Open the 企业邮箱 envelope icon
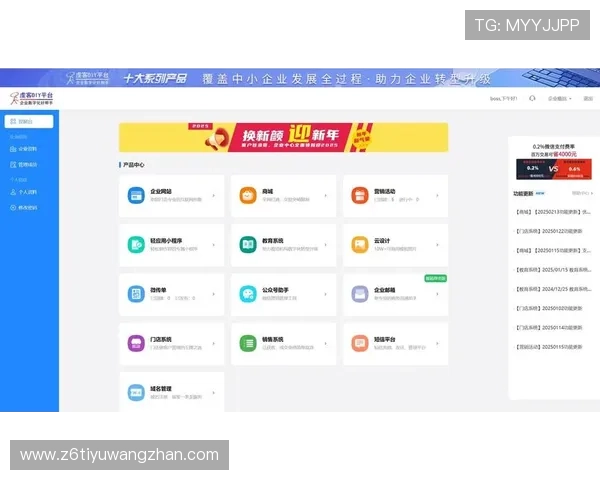Image resolution: width=600 pixels, height=480 pixels. [360, 294]
